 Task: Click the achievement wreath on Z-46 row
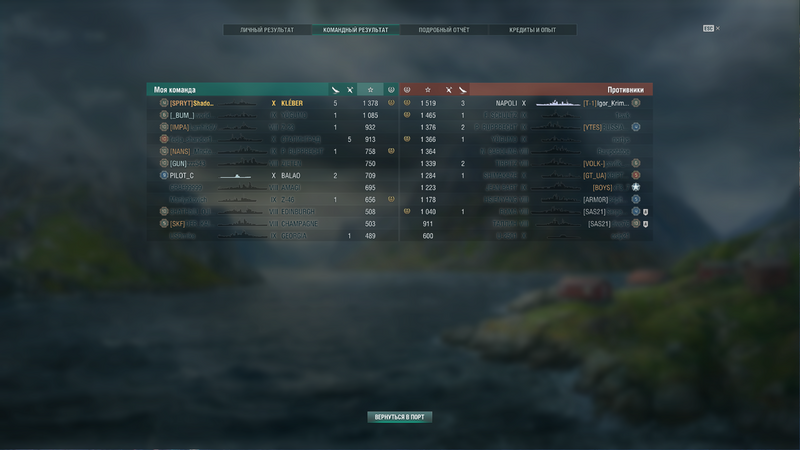pos(391,199)
